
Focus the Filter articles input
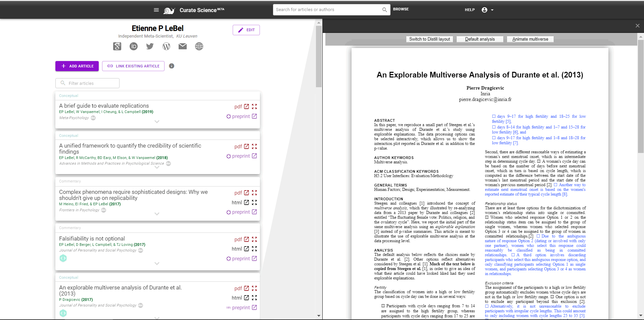(x=87, y=83)
